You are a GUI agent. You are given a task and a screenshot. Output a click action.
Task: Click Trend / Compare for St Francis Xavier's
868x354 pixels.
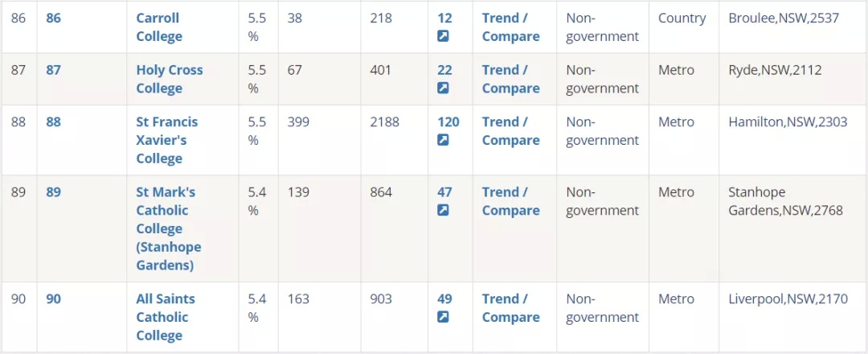tap(510, 131)
